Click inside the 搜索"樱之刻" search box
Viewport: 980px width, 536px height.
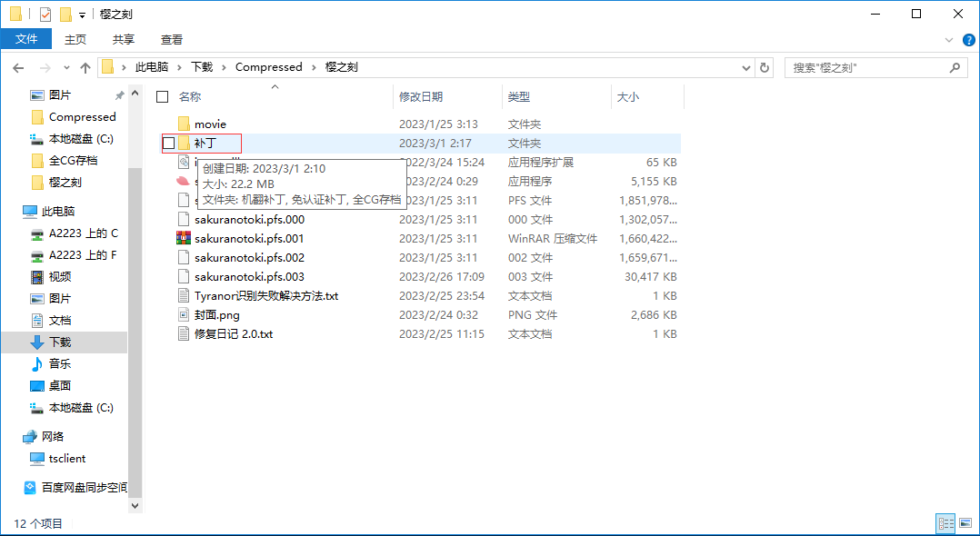pos(864,67)
